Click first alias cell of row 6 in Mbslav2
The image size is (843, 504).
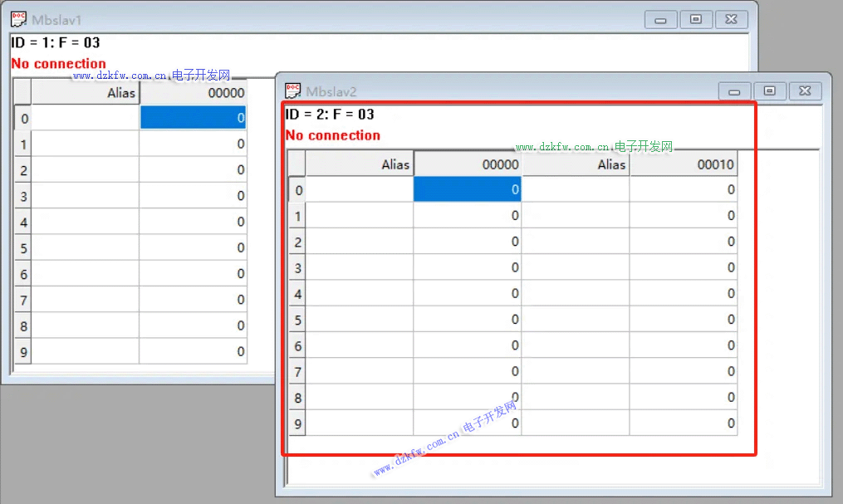[359, 345]
